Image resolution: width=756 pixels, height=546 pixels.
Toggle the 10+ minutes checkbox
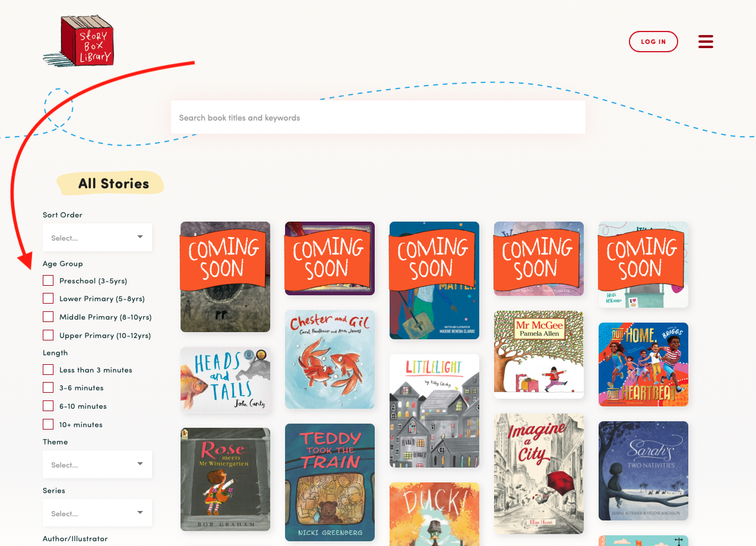point(48,424)
